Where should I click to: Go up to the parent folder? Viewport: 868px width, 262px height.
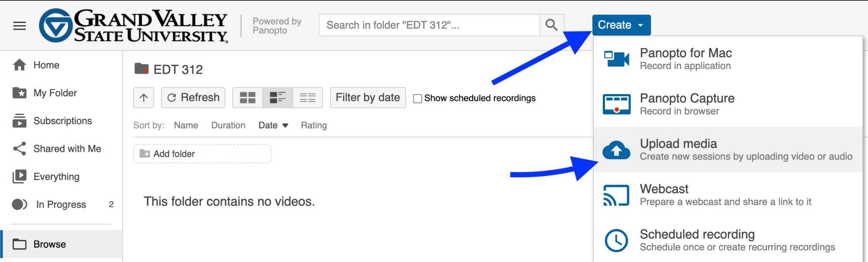point(144,98)
